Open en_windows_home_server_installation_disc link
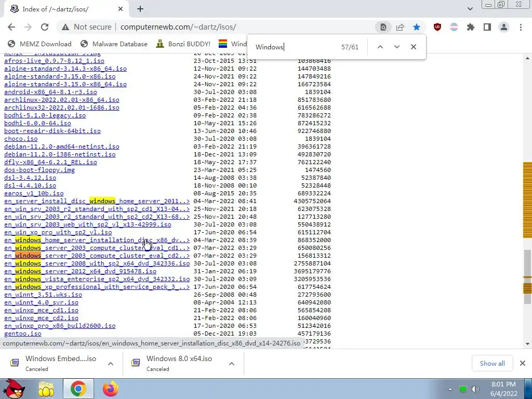 tap(97, 241)
